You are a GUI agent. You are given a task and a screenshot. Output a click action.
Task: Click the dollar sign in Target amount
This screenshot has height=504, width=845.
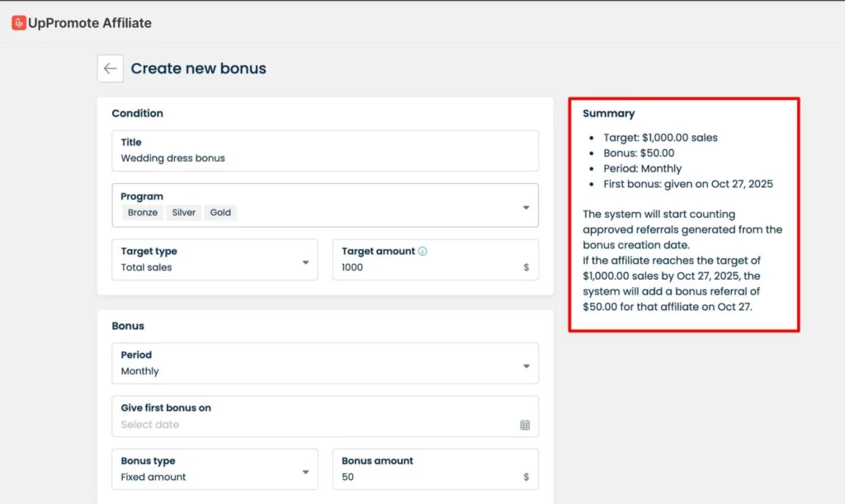click(x=526, y=267)
